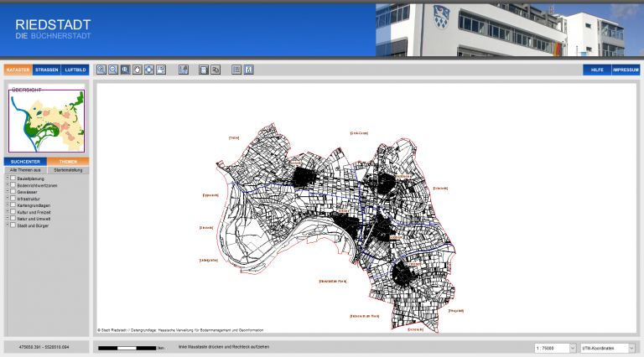Screen dimensions: 644x357
Task: Click the Kultur und Freizeit label
Action: coord(34,212)
